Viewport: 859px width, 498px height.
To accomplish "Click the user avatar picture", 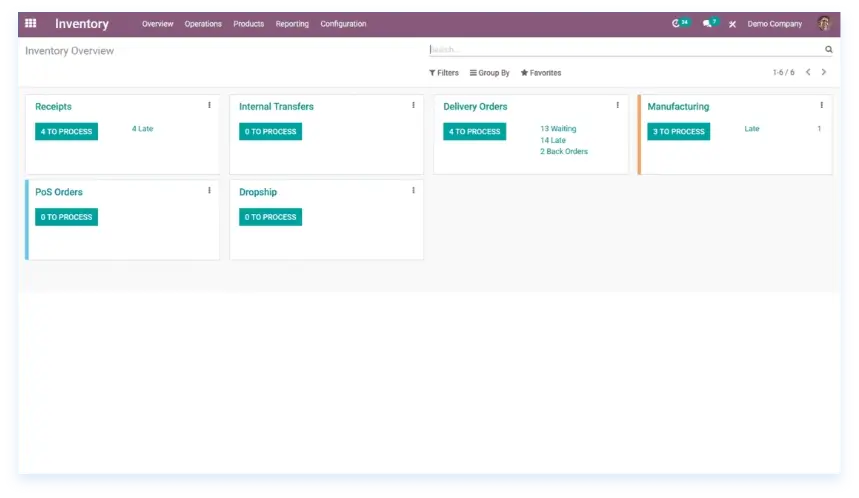I will [824, 23].
